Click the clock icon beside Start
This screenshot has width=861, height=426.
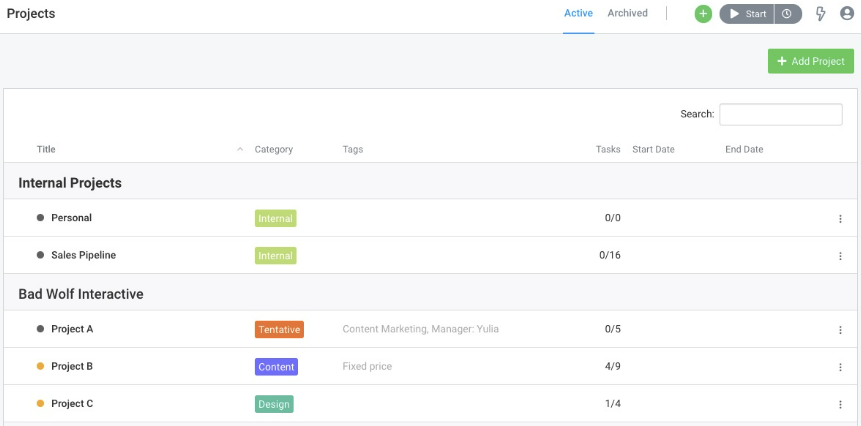(787, 14)
